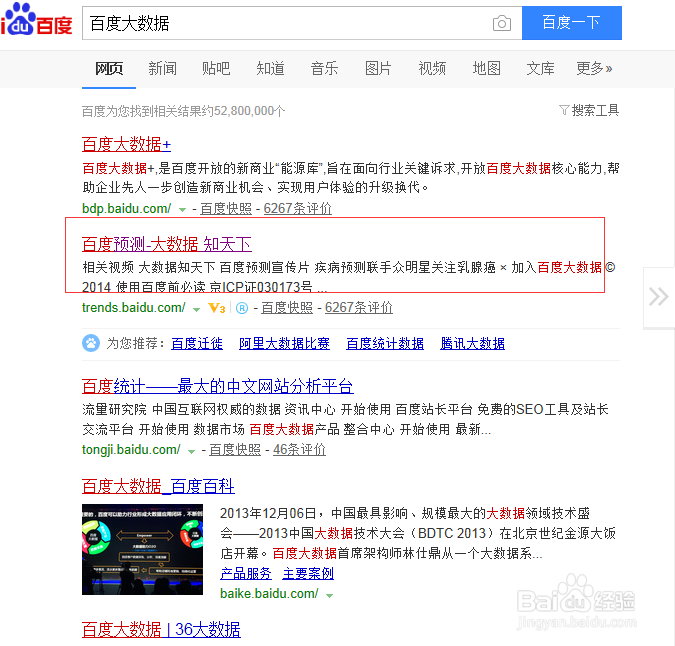Open 百度快照 for trends.baidu.com result
The height and width of the screenshot is (646, 675).
coord(287,308)
